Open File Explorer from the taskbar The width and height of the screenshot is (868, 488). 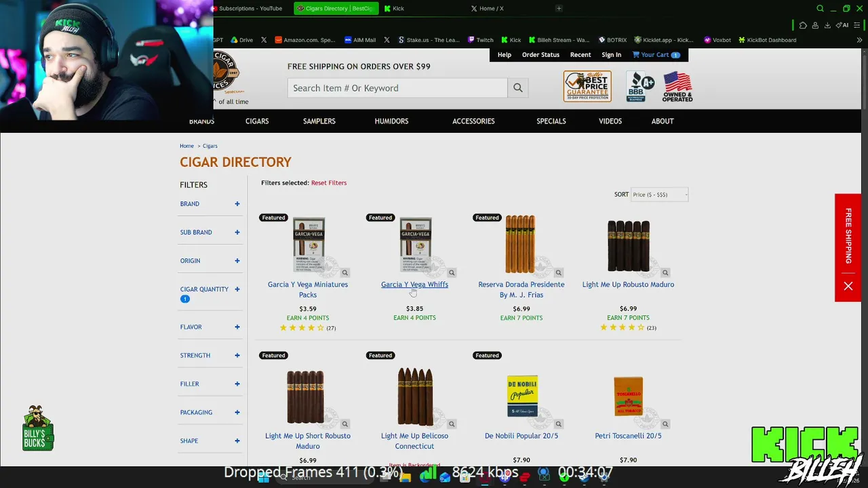[x=406, y=477]
